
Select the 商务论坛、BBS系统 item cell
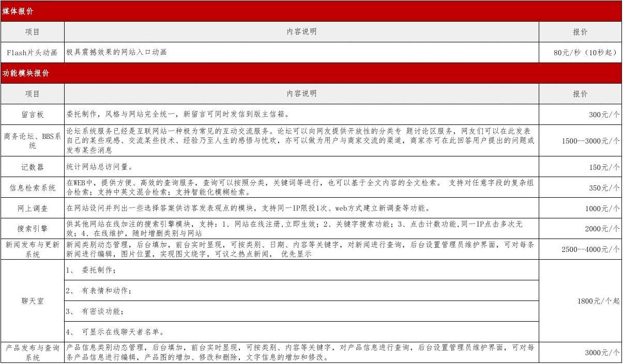[x=33, y=141]
